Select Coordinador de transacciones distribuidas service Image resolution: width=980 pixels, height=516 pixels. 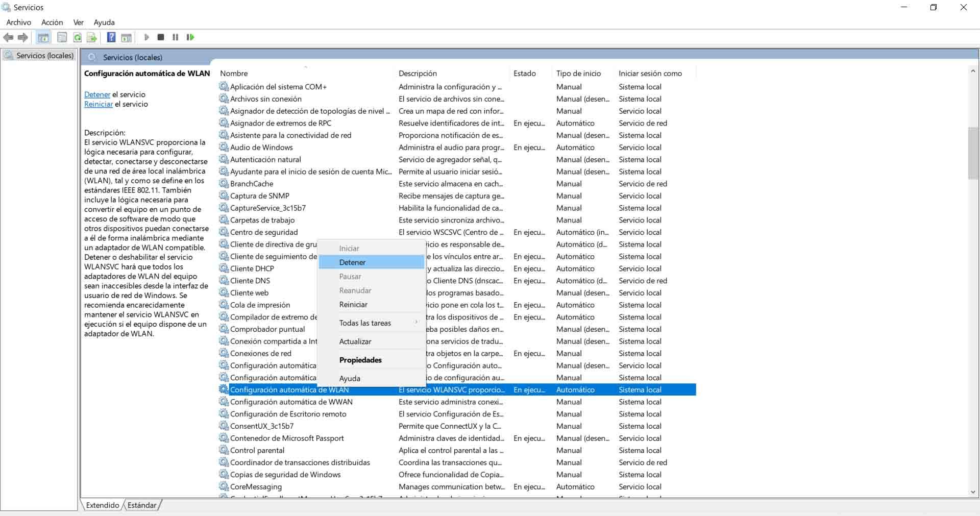coord(300,462)
